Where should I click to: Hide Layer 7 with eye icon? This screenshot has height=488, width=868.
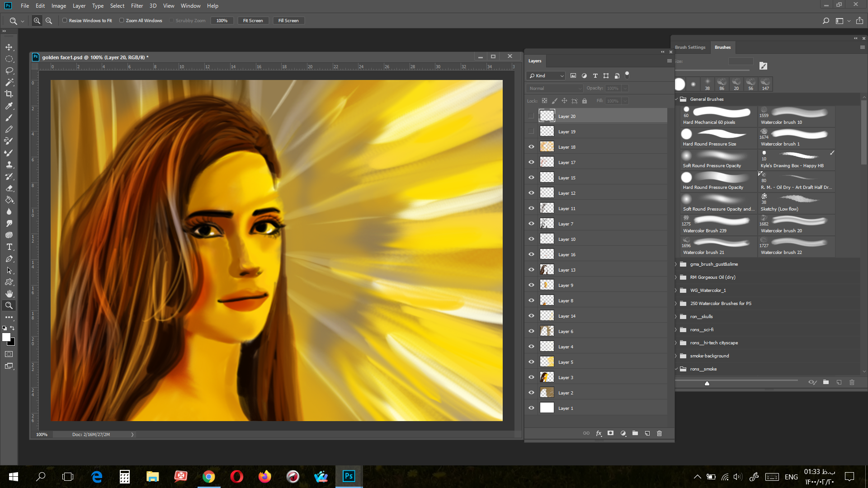(x=531, y=224)
